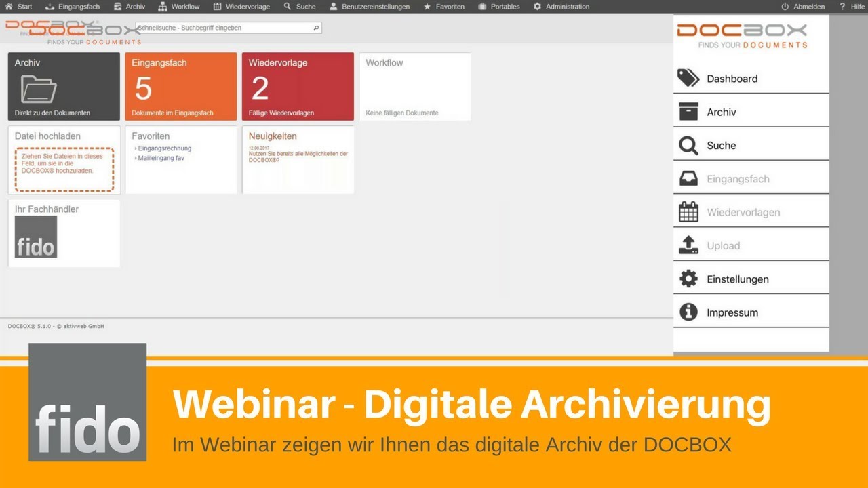Open Wiedervorlage in top menu bar

241,6
